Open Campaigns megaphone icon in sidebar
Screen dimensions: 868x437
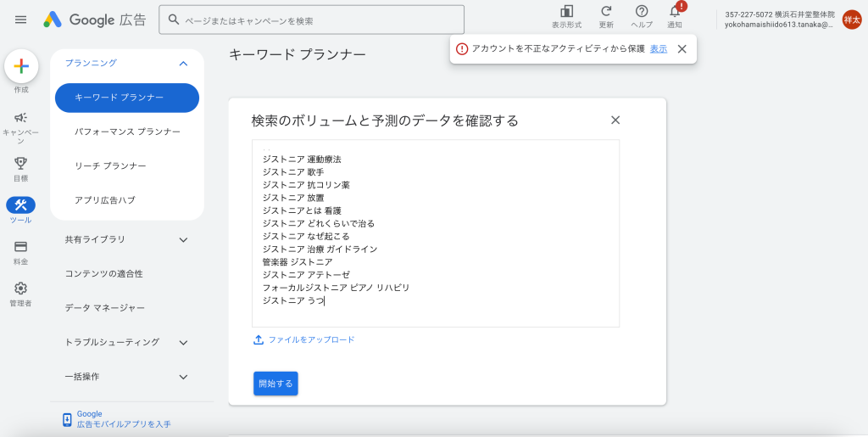click(x=21, y=119)
